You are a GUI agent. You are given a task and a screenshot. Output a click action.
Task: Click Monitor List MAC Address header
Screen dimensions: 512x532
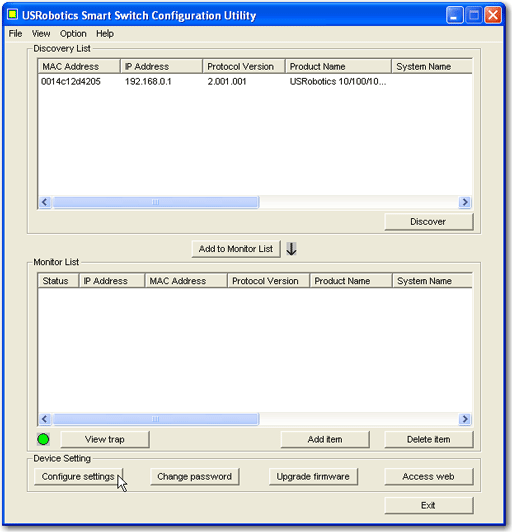coord(186,281)
